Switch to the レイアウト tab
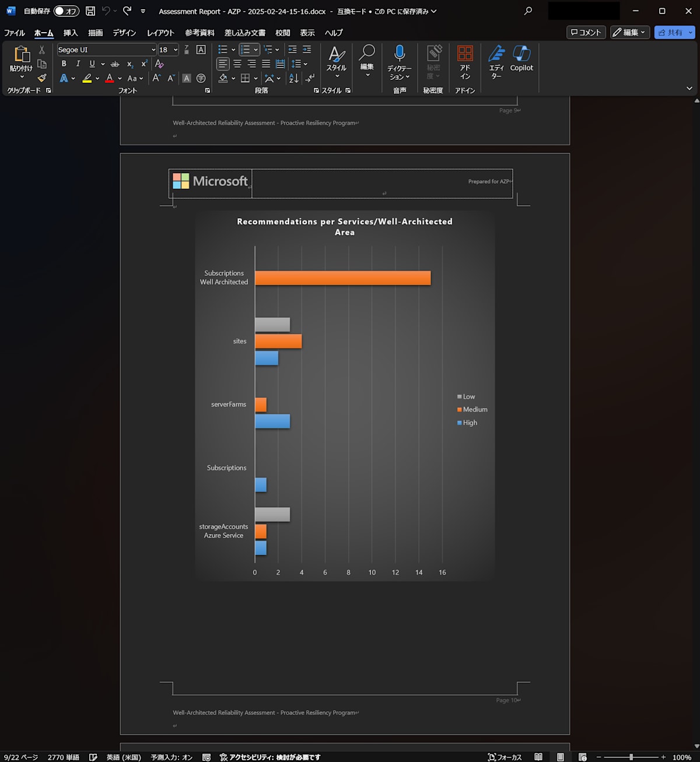Image resolution: width=700 pixels, height=762 pixels. 160,33
